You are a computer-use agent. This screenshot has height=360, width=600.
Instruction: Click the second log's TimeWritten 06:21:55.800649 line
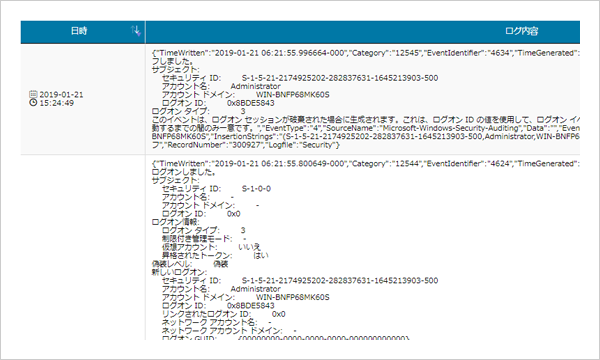pos(366,164)
